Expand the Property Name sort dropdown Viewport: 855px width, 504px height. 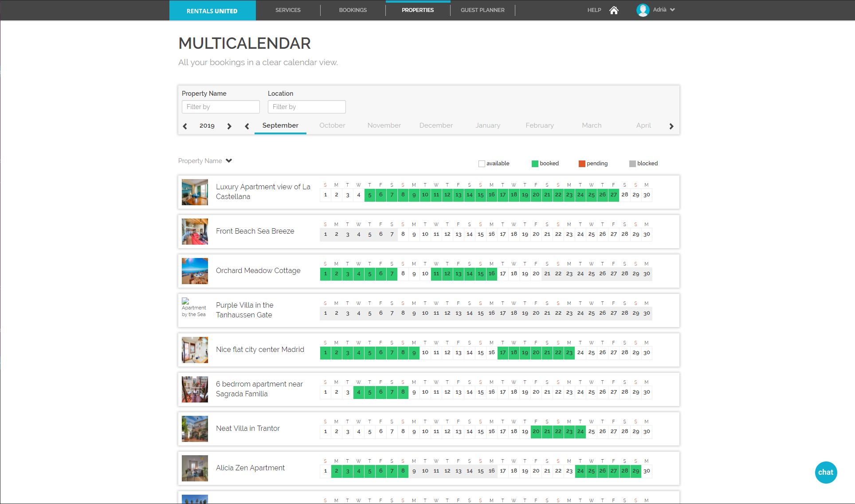(229, 160)
